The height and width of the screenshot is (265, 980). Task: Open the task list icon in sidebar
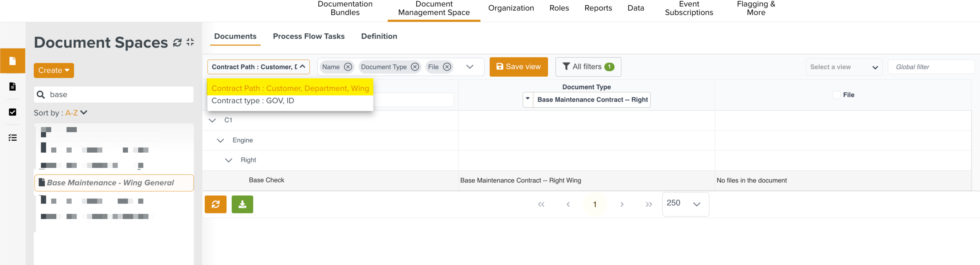[x=13, y=138]
